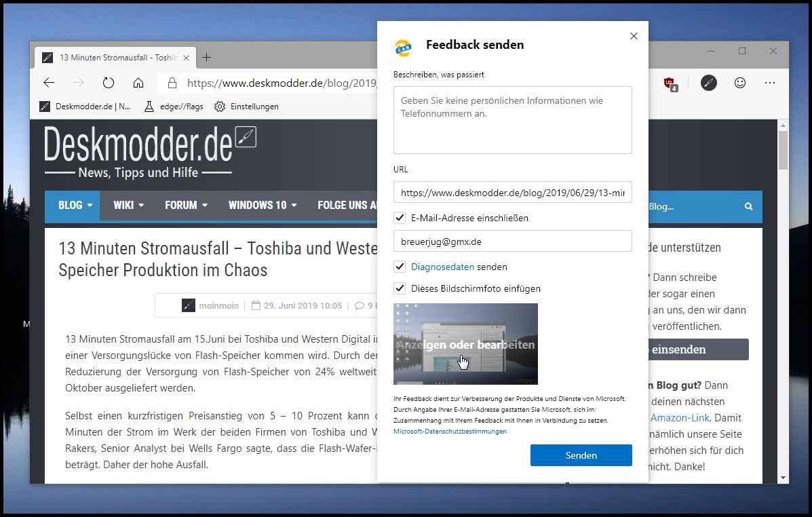Open Microsoft-Datenschutzbestimmungen link
Image resolution: width=812 pixels, height=517 pixels.
pyautogui.click(x=450, y=431)
